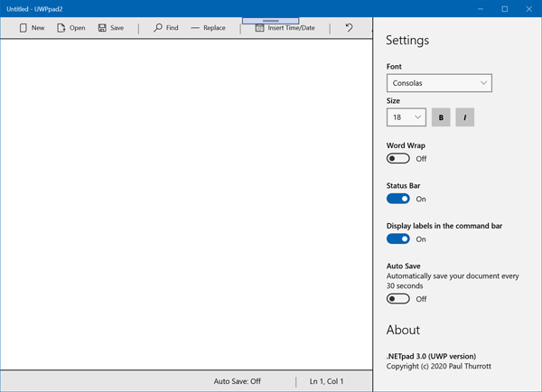This screenshot has width=542, height=392.
Task: Enable the Word Wrap switch
Action: [397, 159]
